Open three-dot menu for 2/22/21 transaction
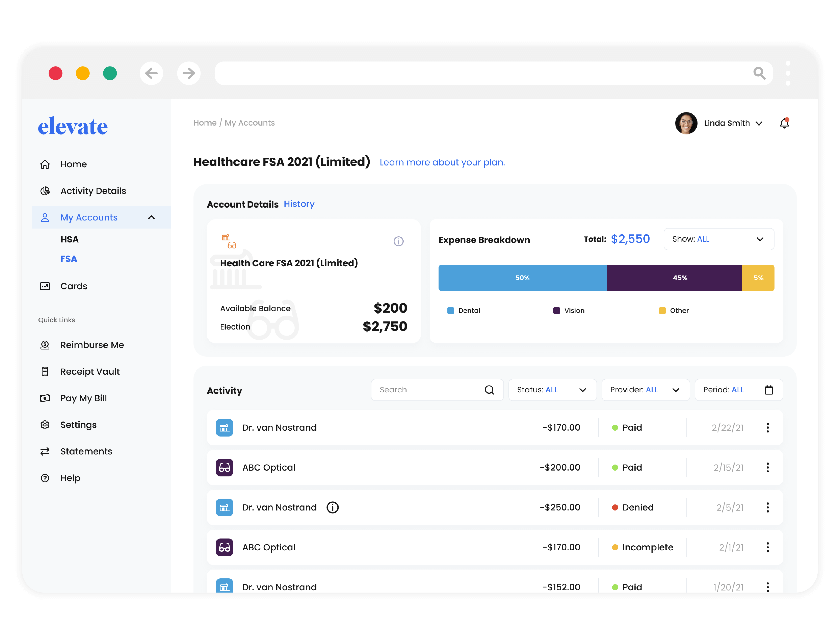Screen dimensions: 840x630 767,428
